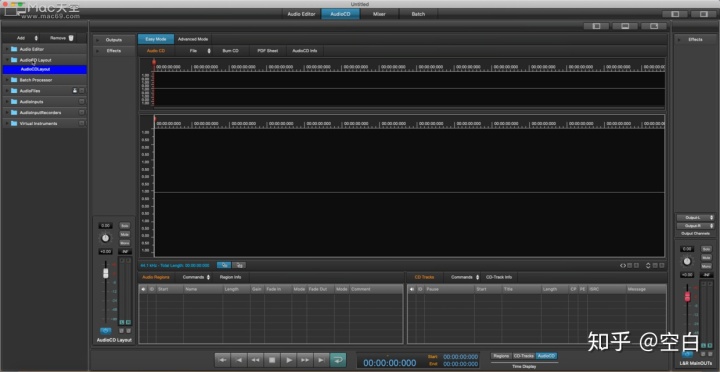This screenshot has width=720, height=372.
Task: Toggle the loop playback button
Action: click(338, 360)
